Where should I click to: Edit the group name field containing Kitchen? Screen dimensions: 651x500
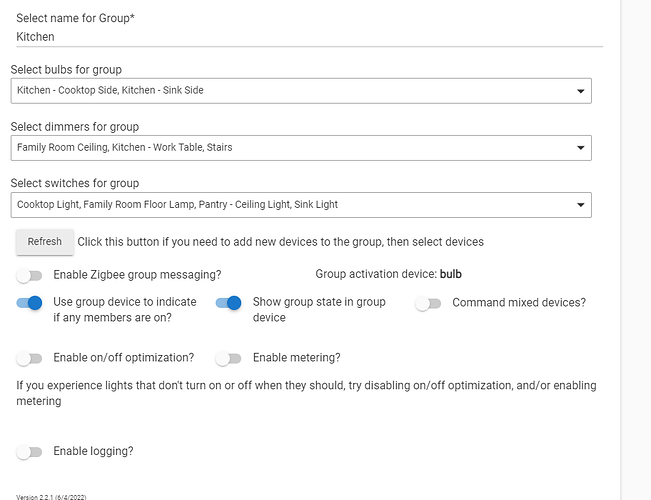click(x=309, y=37)
